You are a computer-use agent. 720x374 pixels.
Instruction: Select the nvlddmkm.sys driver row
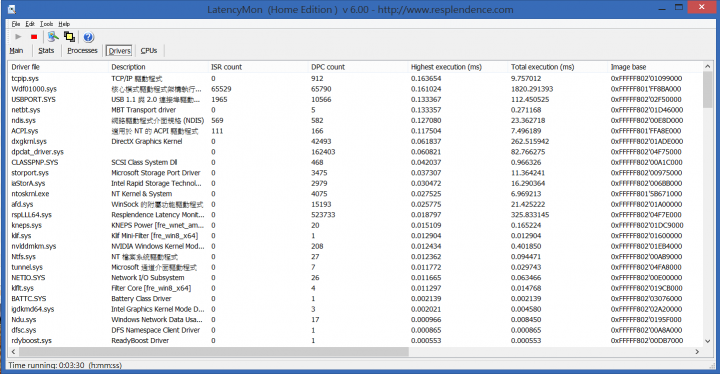click(x=355, y=246)
